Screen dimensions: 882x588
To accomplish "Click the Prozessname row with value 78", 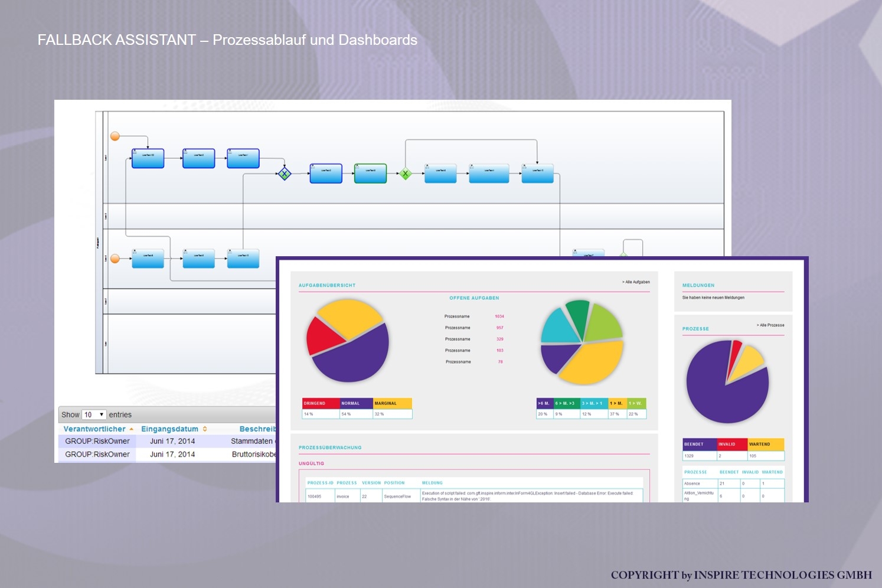I will click(474, 362).
